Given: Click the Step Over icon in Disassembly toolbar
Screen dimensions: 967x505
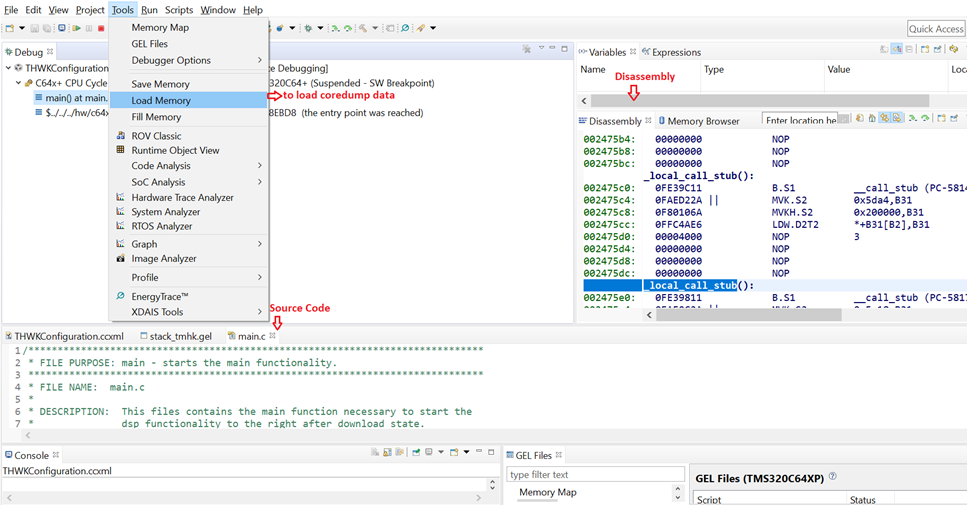Looking at the screenshot, I should coord(925,118).
